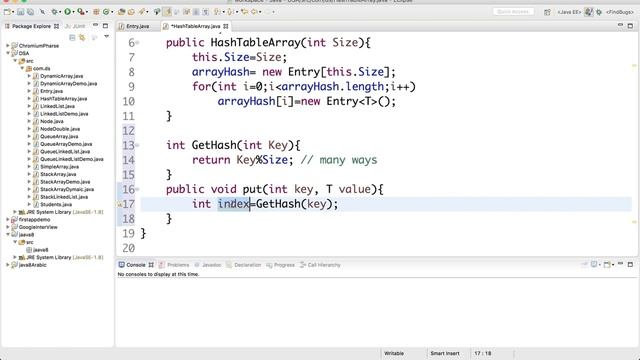Select LinkedListDemo.java in the tree
The width and height of the screenshot is (640, 360).
point(64,114)
